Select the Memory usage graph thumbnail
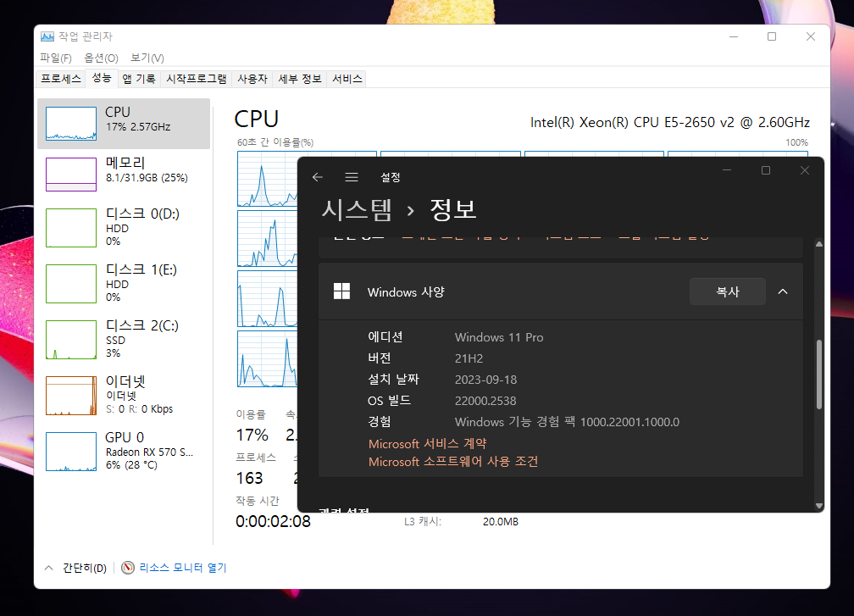Viewport: 854px width, 616px height. [71, 175]
